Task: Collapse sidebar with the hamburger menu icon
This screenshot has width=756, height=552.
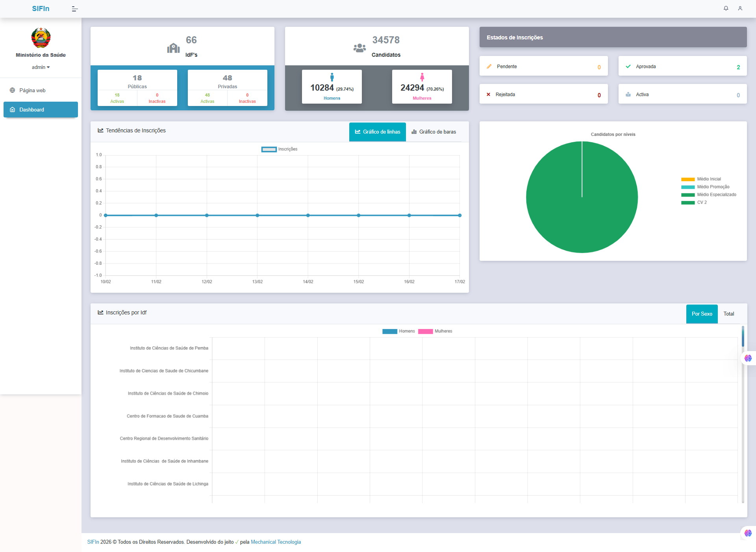Action: (75, 9)
